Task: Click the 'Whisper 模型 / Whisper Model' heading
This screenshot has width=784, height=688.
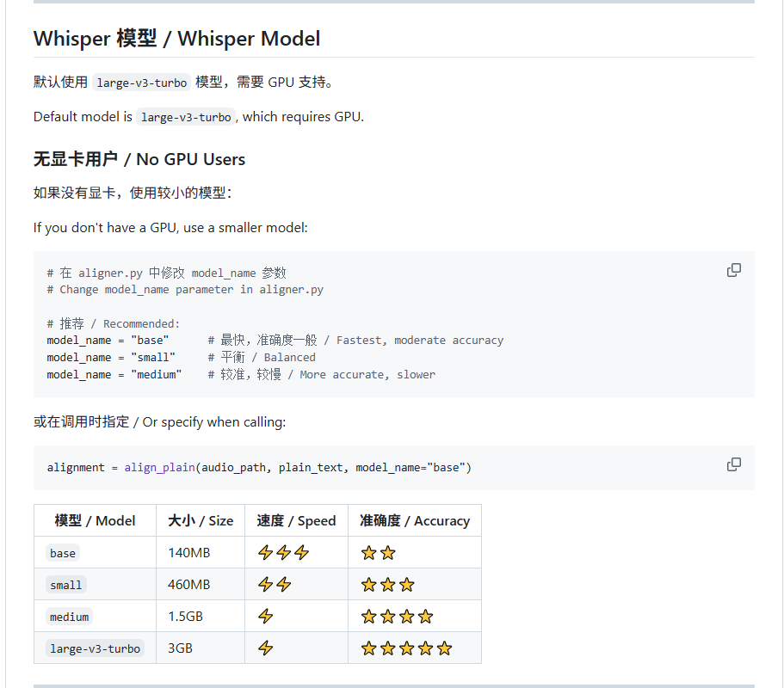Action: [176, 39]
